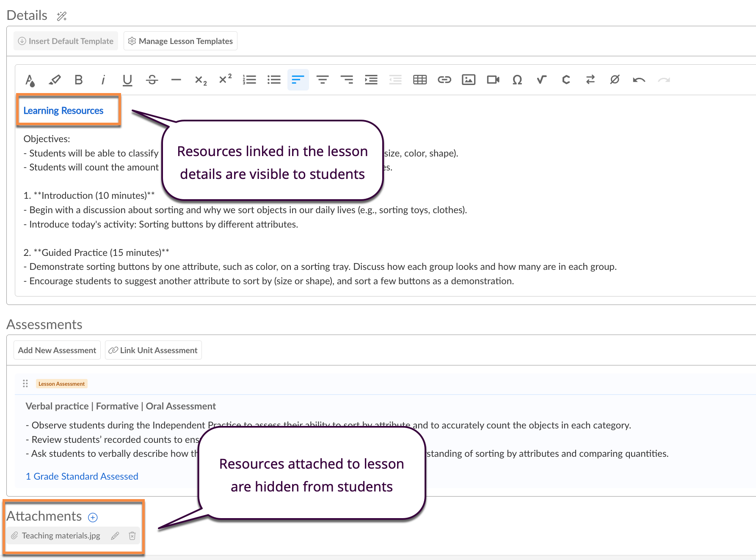
Task: Apply italic formatting
Action: pos(103,80)
